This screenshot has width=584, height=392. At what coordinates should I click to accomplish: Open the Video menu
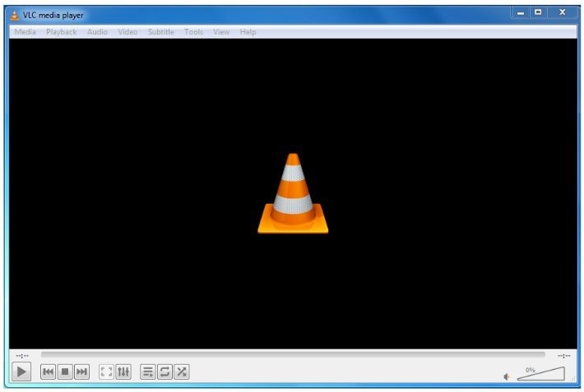tap(127, 32)
